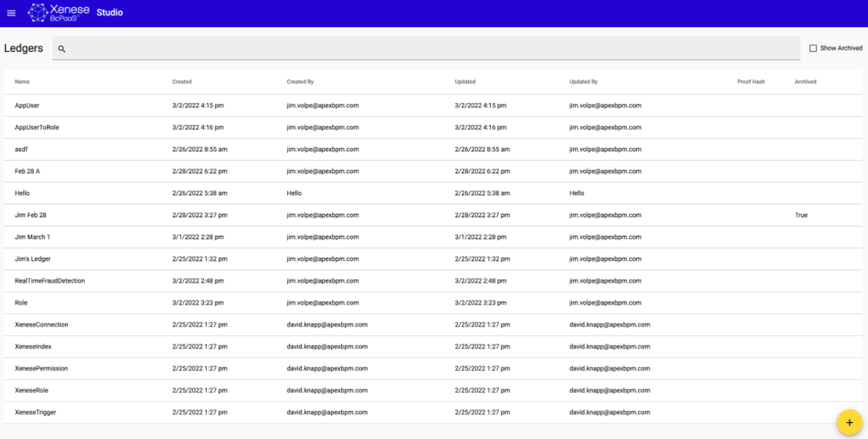The image size is (868, 439).
Task: Open the XeneseIndex ledger
Action: (x=33, y=346)
